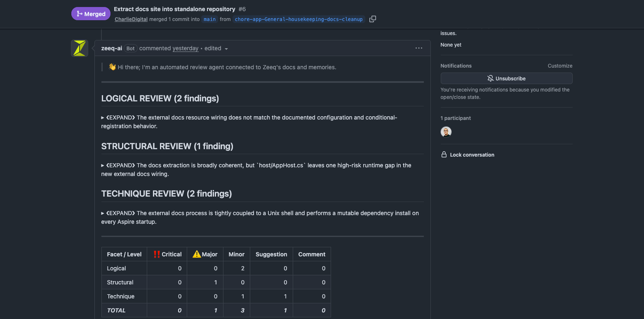Click the TOTAL row Minor value 3
This screenshot has height=319, width=644.
(242, 310)
